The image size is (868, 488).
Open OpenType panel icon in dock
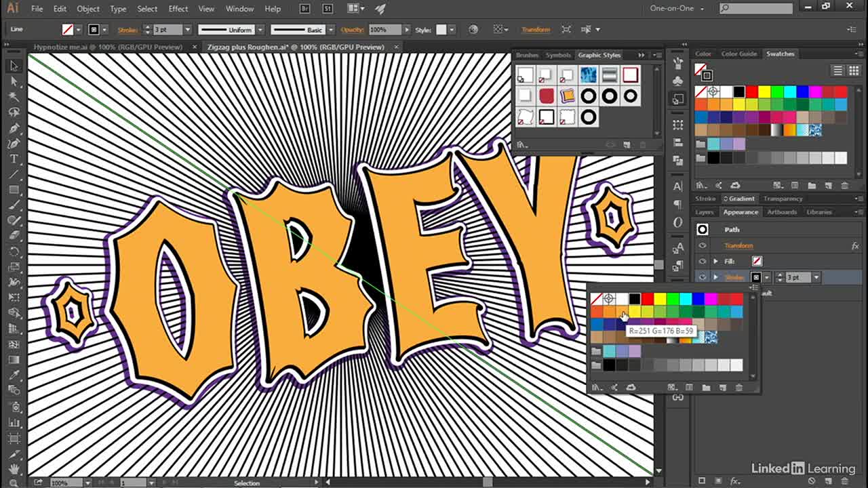(x=678, y=222)
